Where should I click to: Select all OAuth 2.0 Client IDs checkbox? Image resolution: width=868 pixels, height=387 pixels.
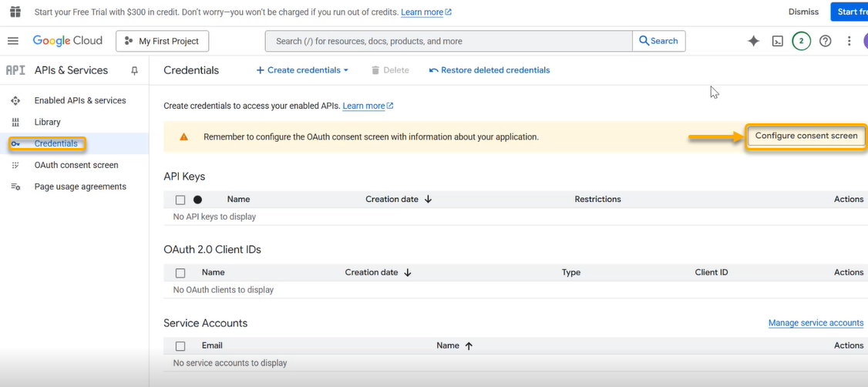click(x=180, y=273)
